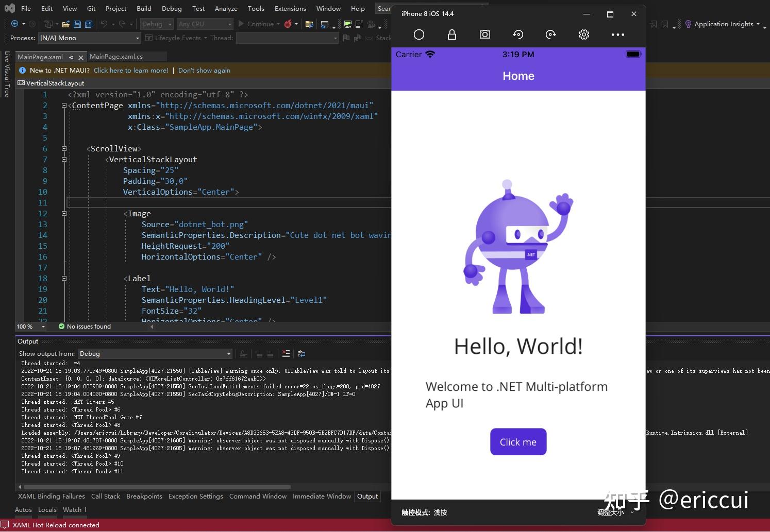Click the Search box in title bar
This screenshot has width=770, height=532.
pos(383,8)
